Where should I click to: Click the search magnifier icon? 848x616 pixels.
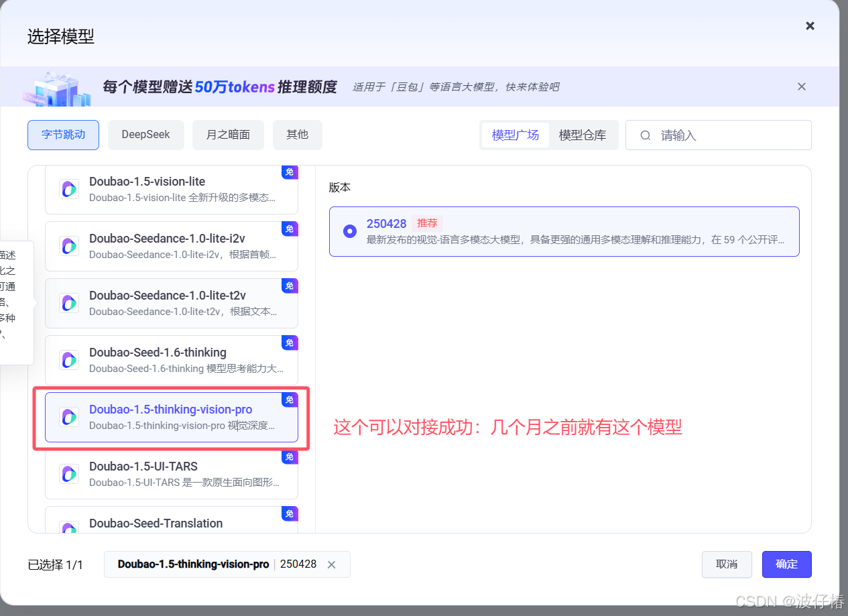click(x=645, y=135)
